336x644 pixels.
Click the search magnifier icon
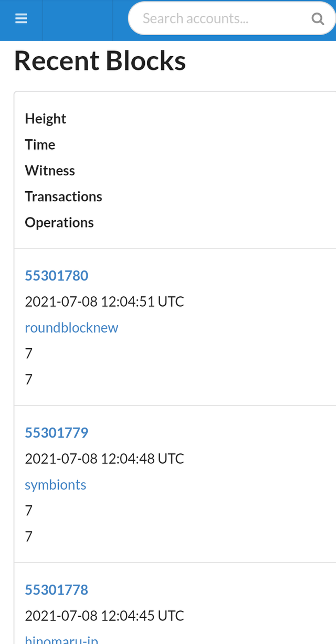click(318, 18)
